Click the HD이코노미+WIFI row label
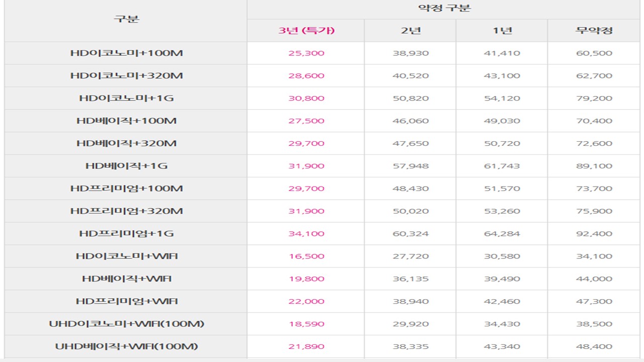Viewport: 644px width, 362px height. coord(126,256)
